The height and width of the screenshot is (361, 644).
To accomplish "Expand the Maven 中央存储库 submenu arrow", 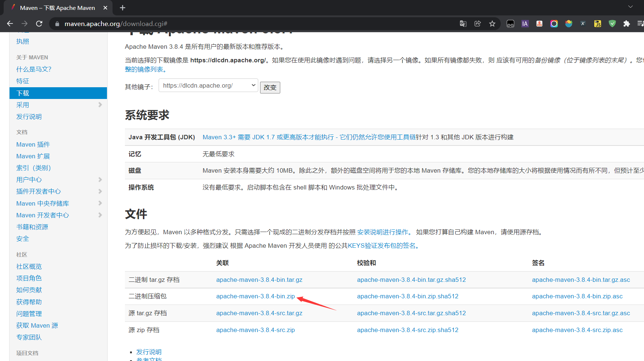I will 100,203.
